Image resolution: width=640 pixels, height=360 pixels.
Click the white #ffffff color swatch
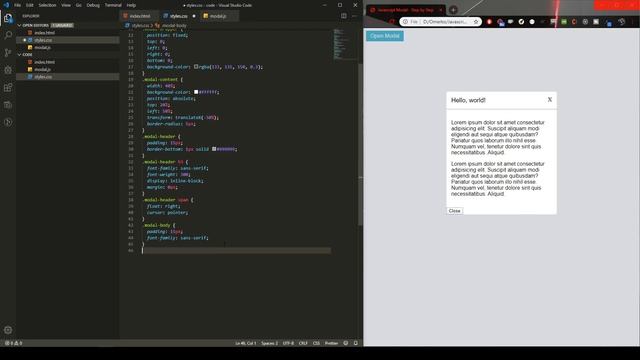click(196, 92)
